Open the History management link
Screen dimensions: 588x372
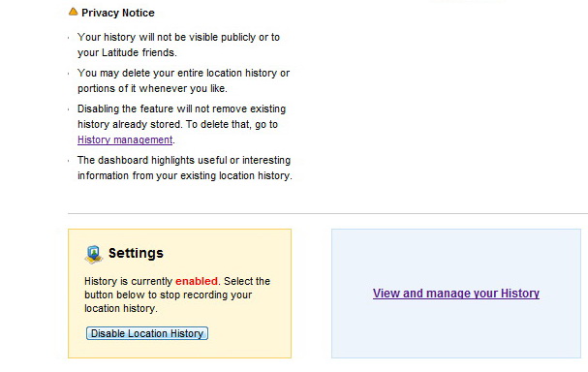pos(125,139)
